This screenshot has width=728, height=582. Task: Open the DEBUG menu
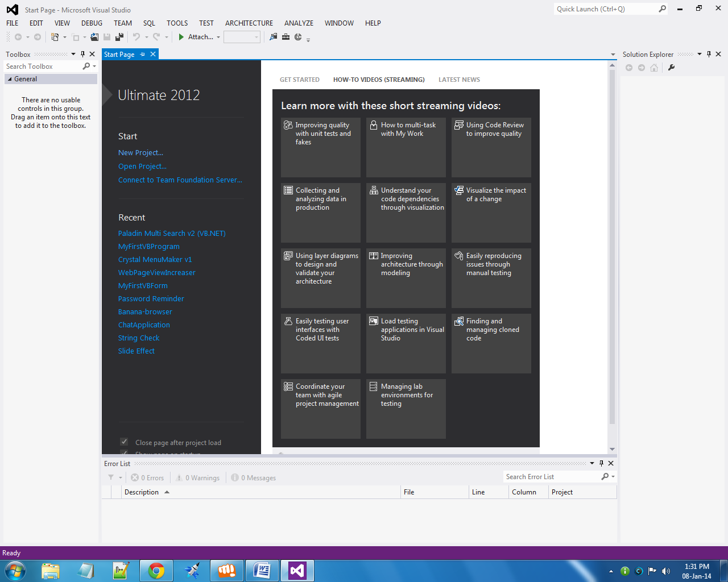(92, 23)
